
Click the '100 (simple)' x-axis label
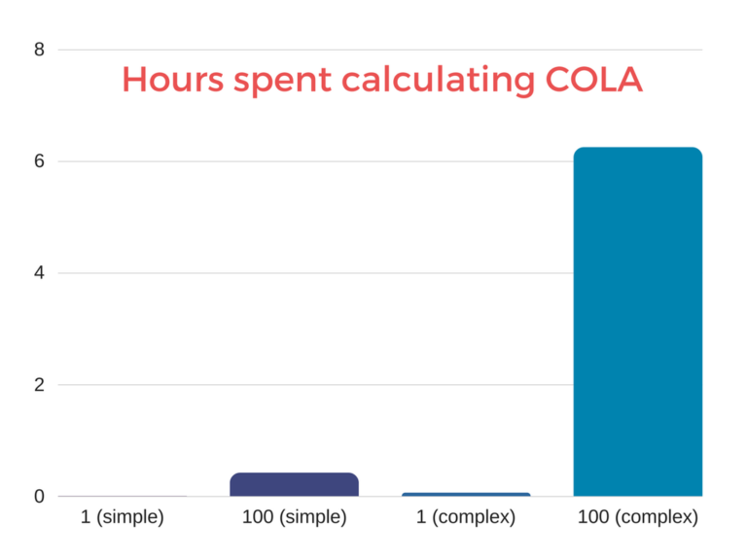point(294,517)
